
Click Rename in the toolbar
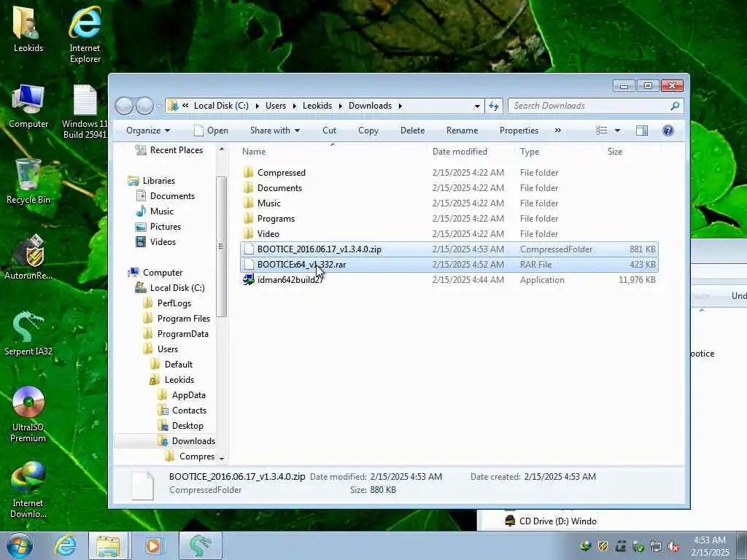point(462,131)
